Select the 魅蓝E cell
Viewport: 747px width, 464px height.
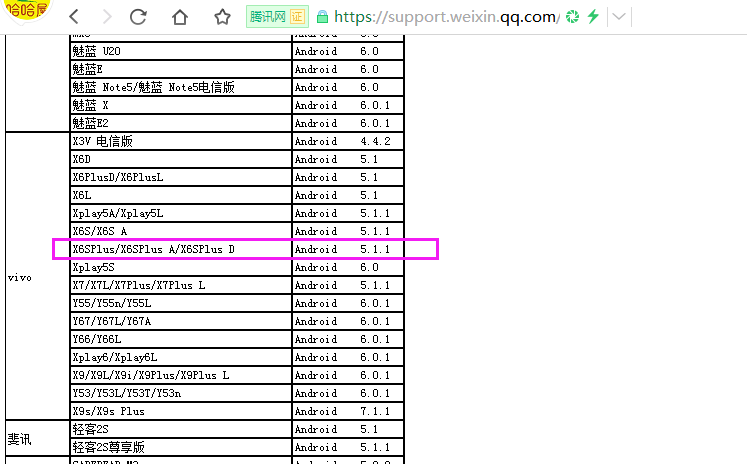tap(181, 69)
